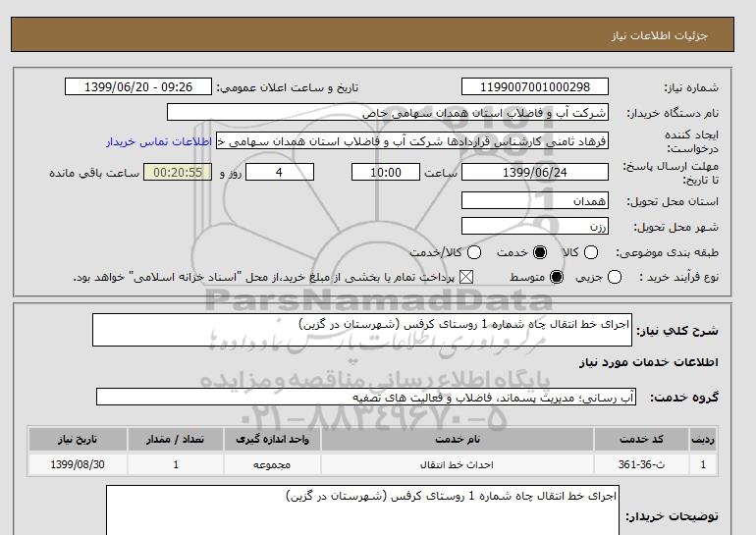Click the طبقه بندی موضوعی label
Viewport: 756px width, 535px height.
tap(667, 252)
